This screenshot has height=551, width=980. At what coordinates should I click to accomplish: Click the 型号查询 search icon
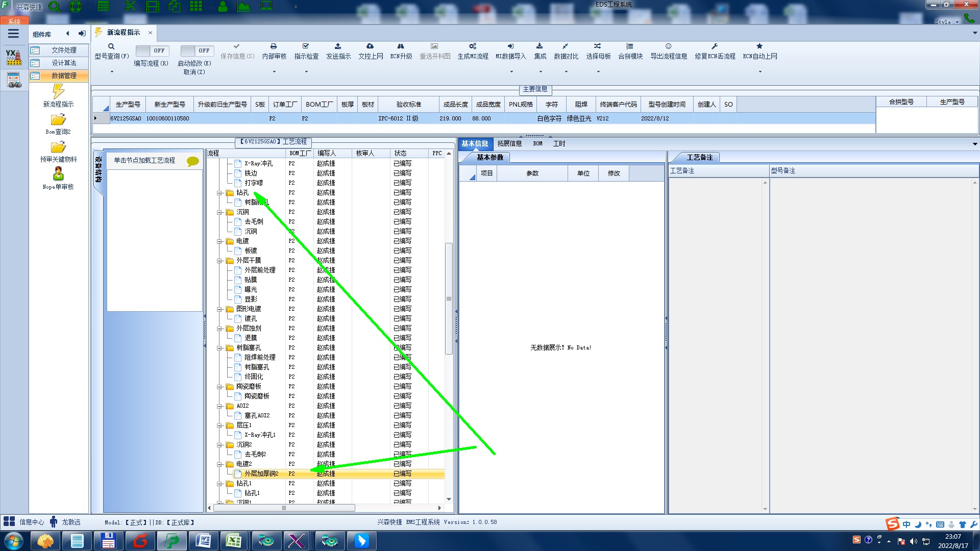click(111, 46)
